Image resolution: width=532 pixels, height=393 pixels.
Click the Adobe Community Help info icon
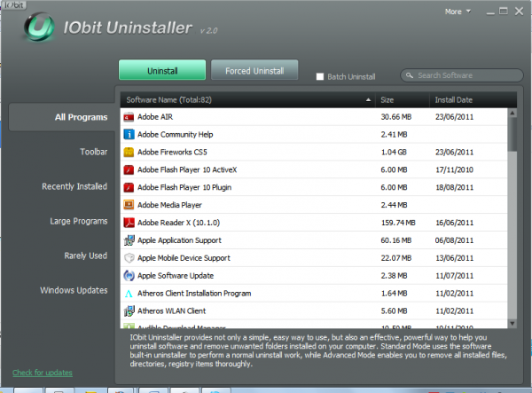pos(129,134)
